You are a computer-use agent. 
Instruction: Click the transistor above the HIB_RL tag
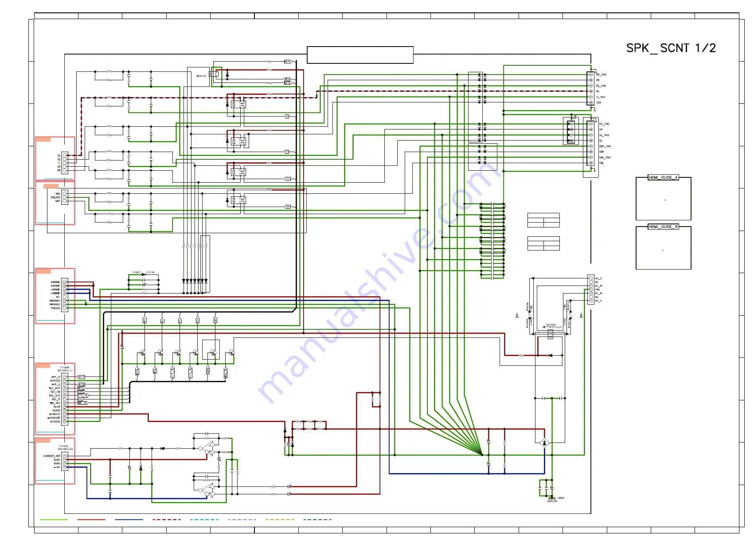coord(231,353)
